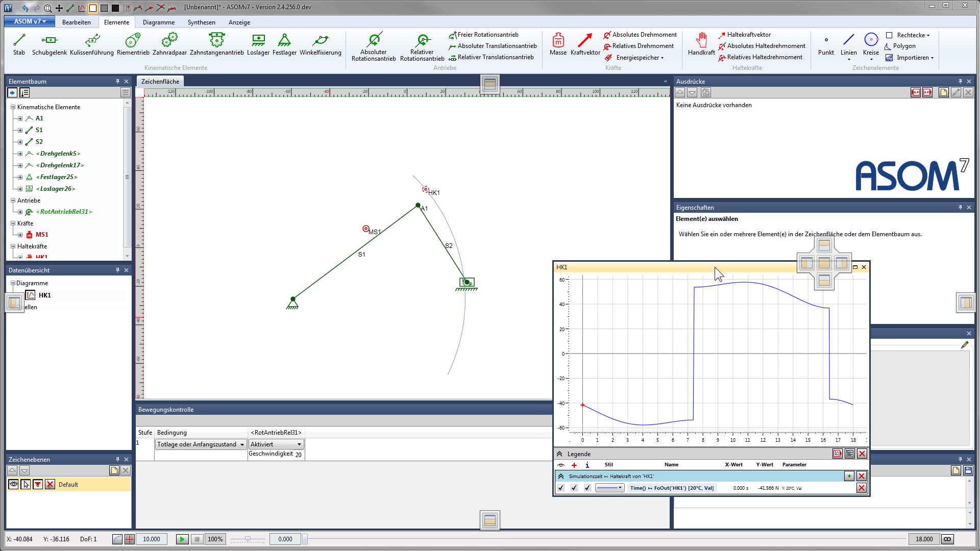Click Absolutes Drehmoment button
980x551 pixels.
640,35
